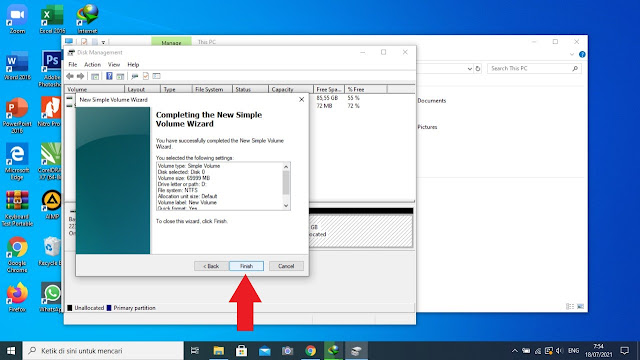Switch File Explorer to large icons view
This screenshot has width=640, height=360.
(x=580, y=306)
